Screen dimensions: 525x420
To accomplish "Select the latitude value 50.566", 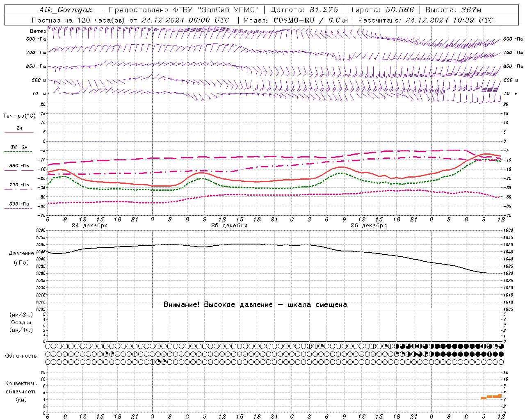I will (400, 10).
